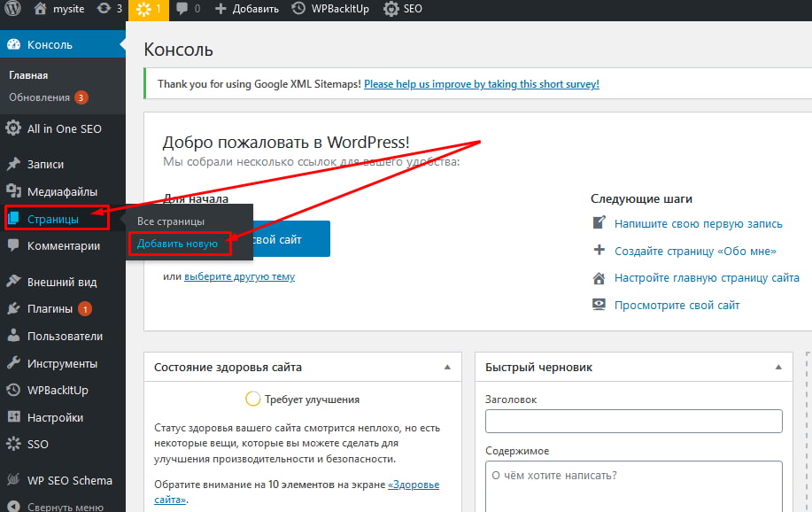This screenshot has width=812, height=512.
Task: Click Напишите свою первую запись link
Action: (x=699, y=224)
